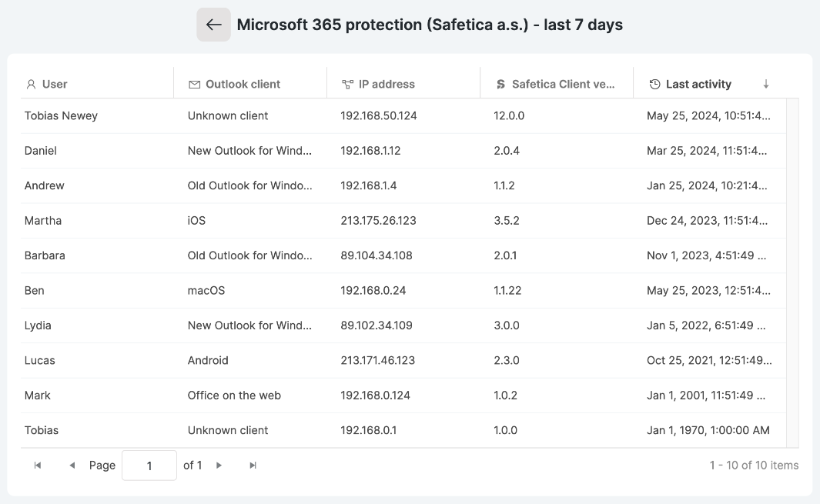Click the user icon in User header
Image resolution: width=820 pixels, height=504 pixels.
31,84
